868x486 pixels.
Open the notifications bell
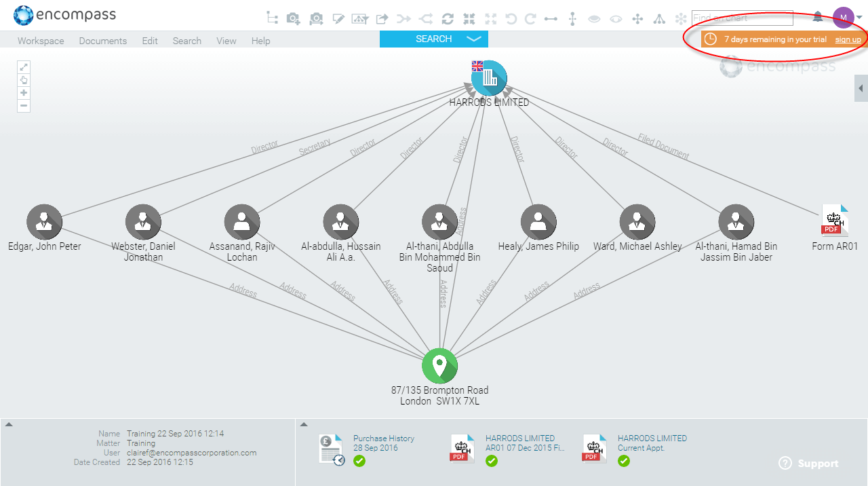click(818, 17)
